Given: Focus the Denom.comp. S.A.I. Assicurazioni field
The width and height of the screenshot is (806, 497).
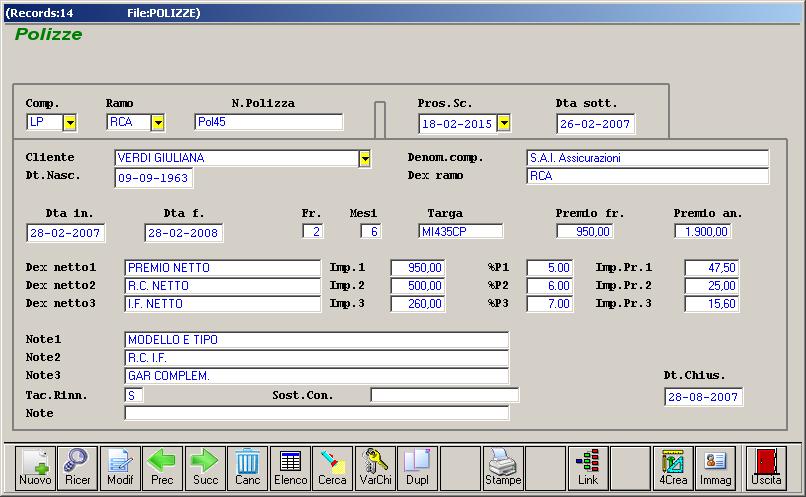Looking at the screenshot, I should coord(648,158).
